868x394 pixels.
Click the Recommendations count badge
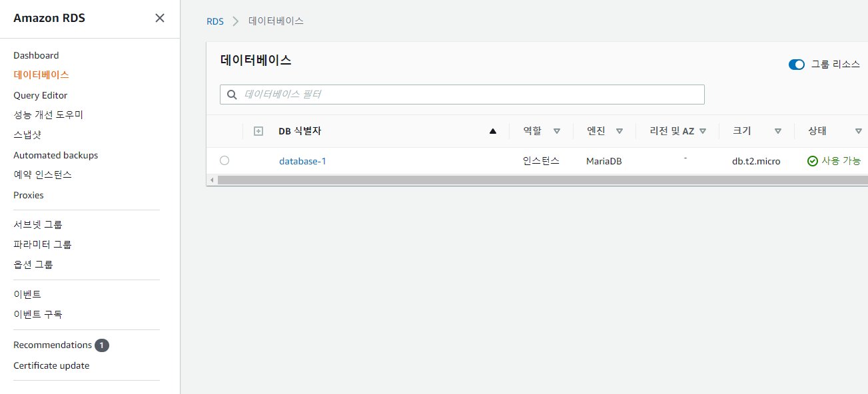click(101, 345)
